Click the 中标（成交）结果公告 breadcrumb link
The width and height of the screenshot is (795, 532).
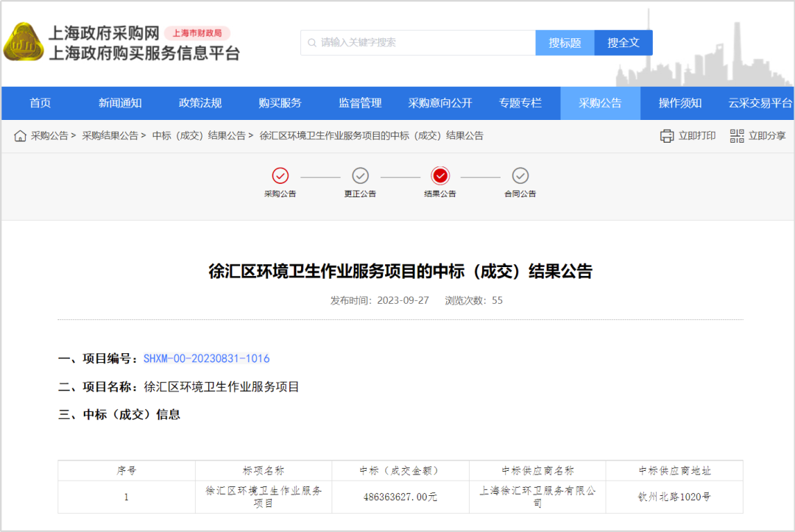(x=199, y=135)
